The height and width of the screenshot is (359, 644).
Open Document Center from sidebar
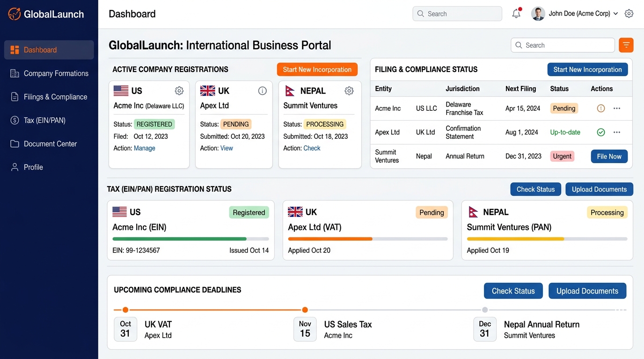pyautogui.click(x=49, y=144)
